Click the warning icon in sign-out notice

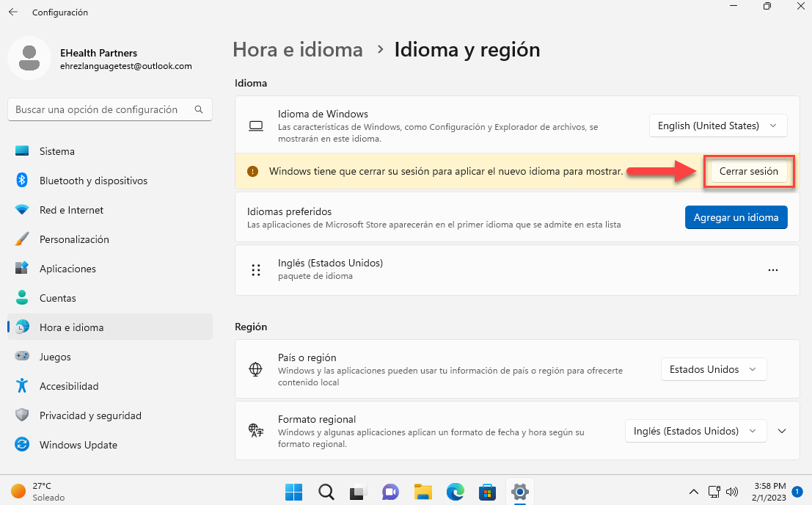253,172
